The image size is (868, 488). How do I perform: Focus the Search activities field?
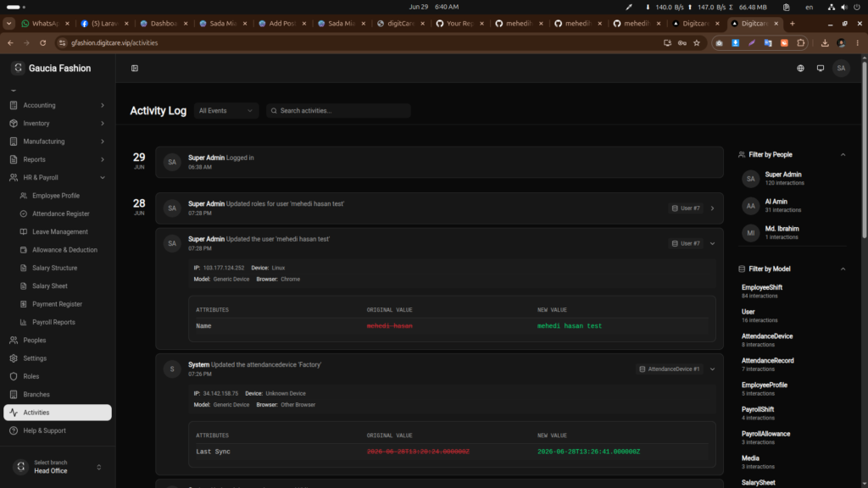click(x=338, y=111)
